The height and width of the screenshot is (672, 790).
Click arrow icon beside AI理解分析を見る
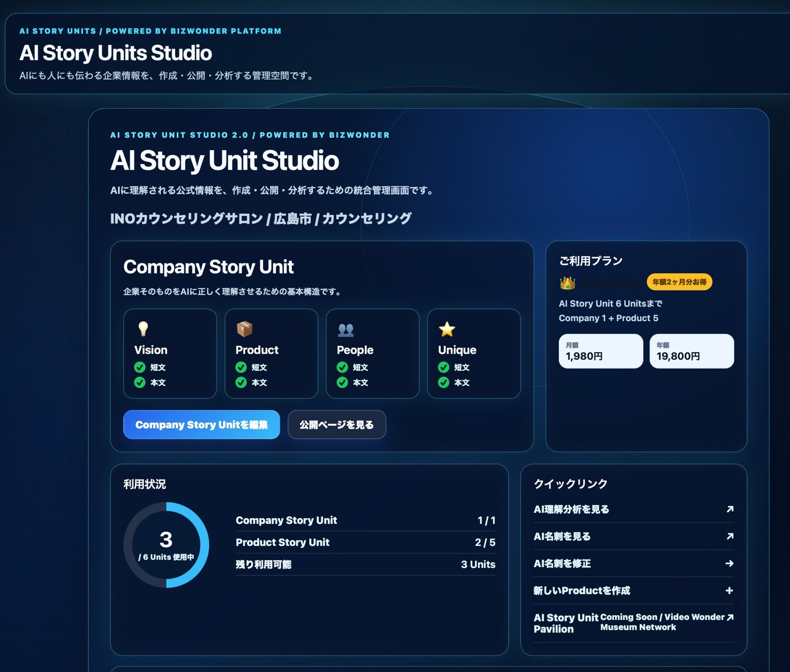coord(730,509)
